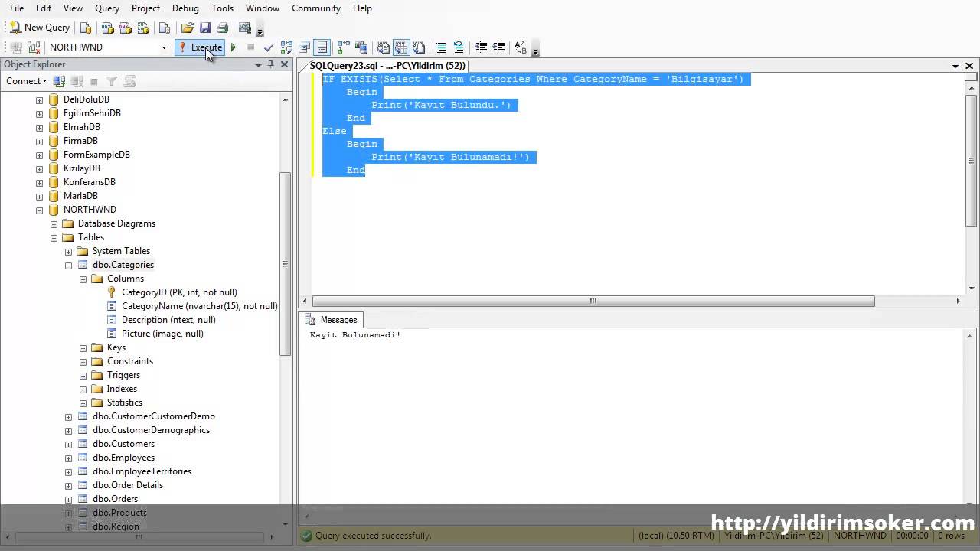980x551 pixels.
Task: Toggle Object Explorer auto-hide pin
Action: coord(270,64)
